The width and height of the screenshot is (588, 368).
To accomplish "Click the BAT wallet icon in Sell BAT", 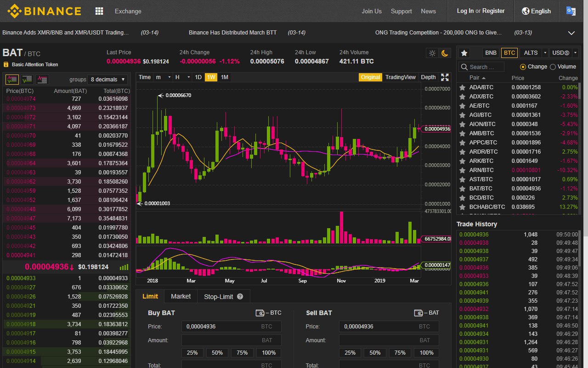I will [418, 313].
